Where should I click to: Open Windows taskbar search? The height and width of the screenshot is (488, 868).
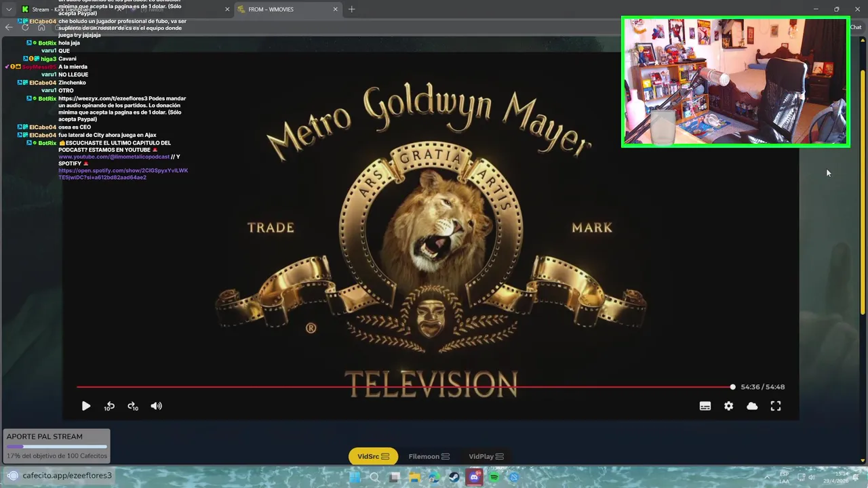coord(374,477)
